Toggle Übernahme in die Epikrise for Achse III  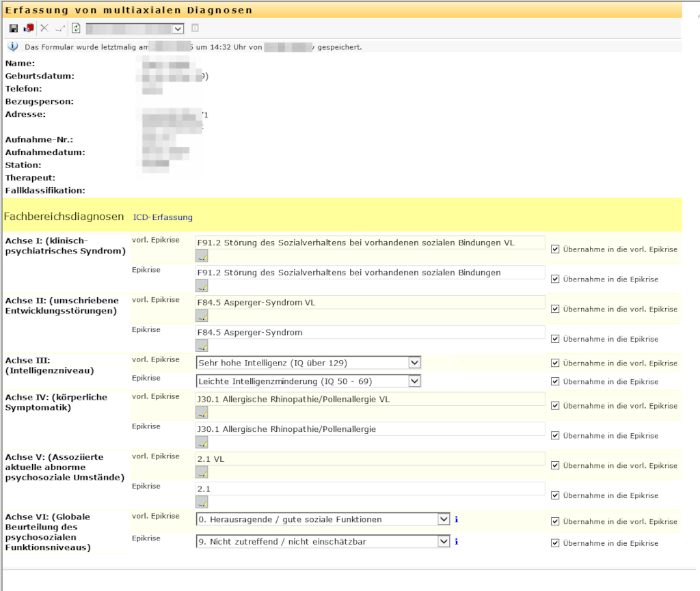(555, 381)
